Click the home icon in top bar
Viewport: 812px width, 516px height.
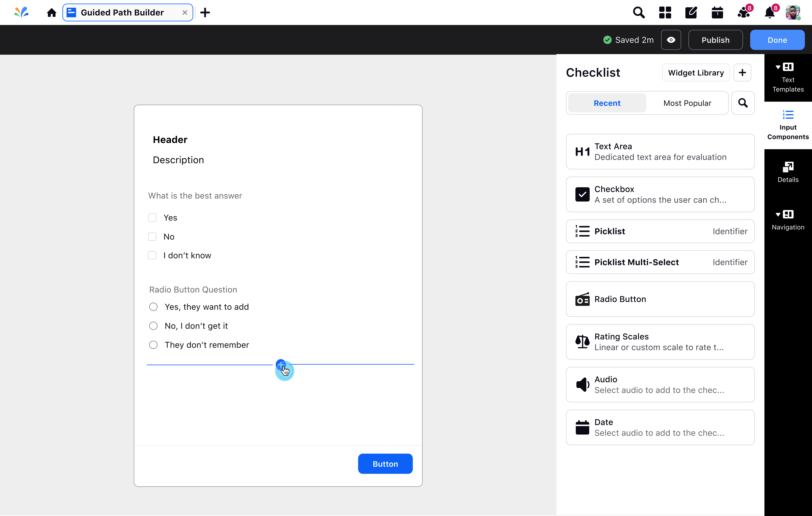click(x=52, y=12)
